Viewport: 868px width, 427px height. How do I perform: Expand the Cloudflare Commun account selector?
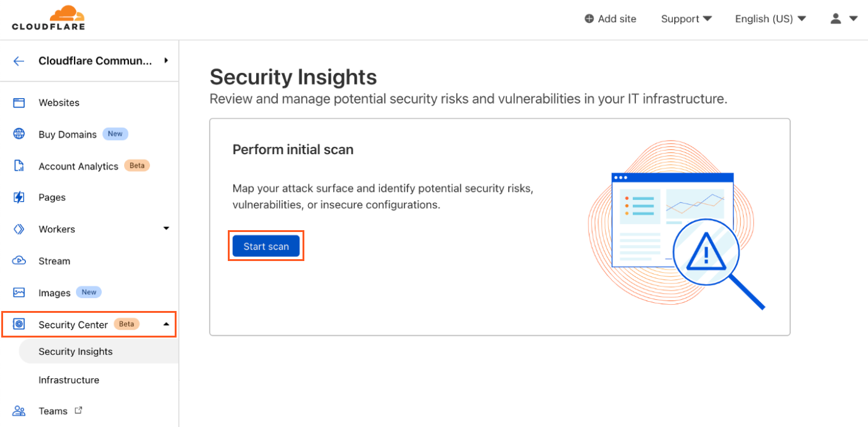pyautogui.click(x=165, y=60)
